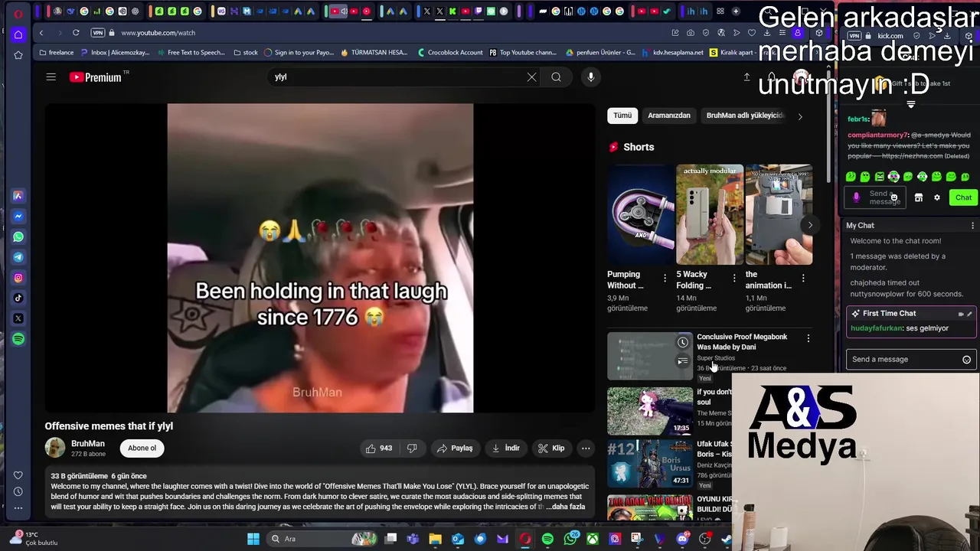Show more filter chips with arrow
Screen dimensions: 980x551
pyautogui.click(x=800, y=116)
